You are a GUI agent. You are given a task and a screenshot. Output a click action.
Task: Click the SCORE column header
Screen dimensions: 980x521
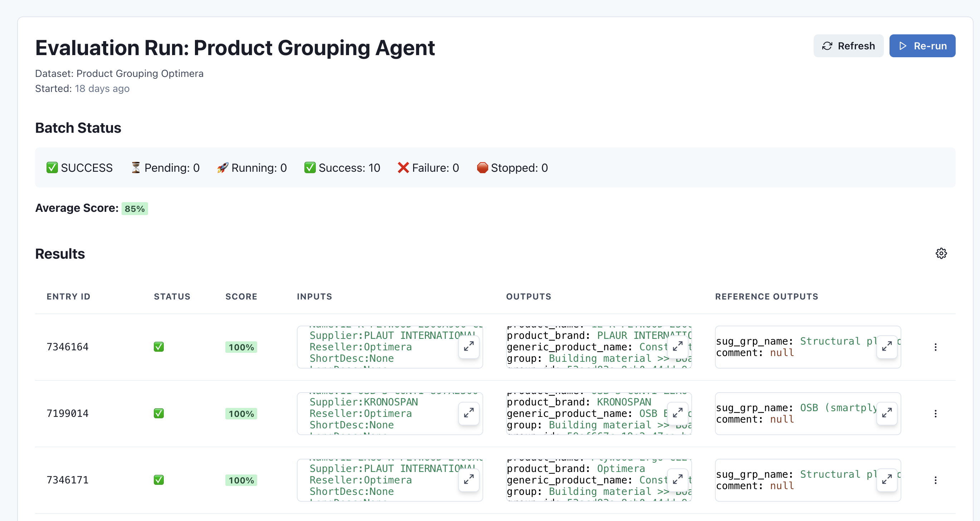(241, 297)
